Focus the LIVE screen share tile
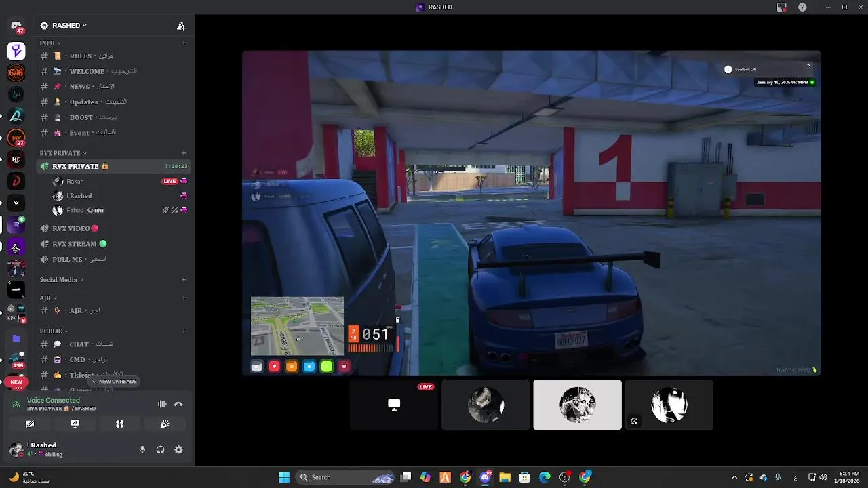Image resolution: width=868 pixels, height=488 pixels. (x=394, y=405)
